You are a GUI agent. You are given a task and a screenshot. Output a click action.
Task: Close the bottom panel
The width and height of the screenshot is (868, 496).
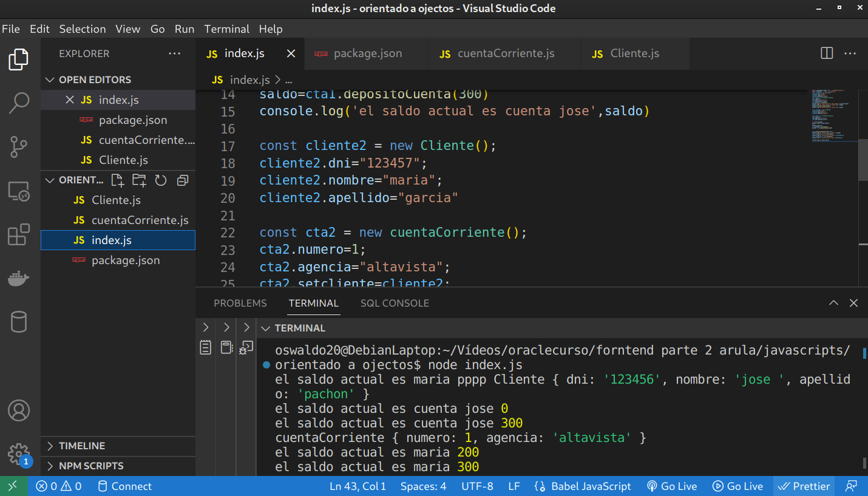coord(853,303)
